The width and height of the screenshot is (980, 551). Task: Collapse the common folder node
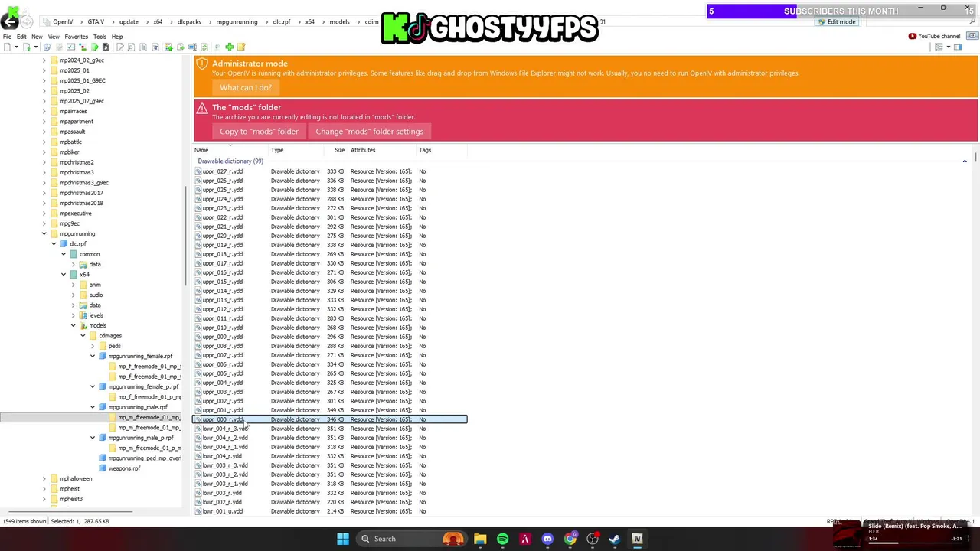point(64,254)
